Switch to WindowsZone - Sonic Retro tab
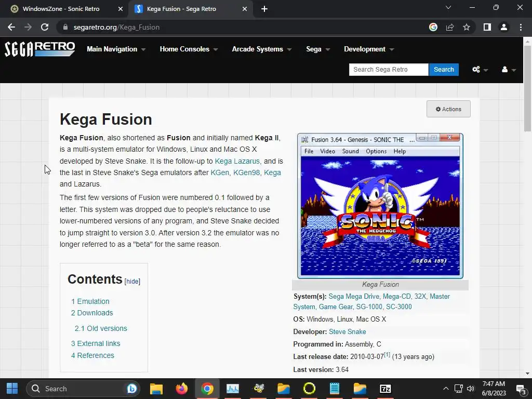 (61, 9)
